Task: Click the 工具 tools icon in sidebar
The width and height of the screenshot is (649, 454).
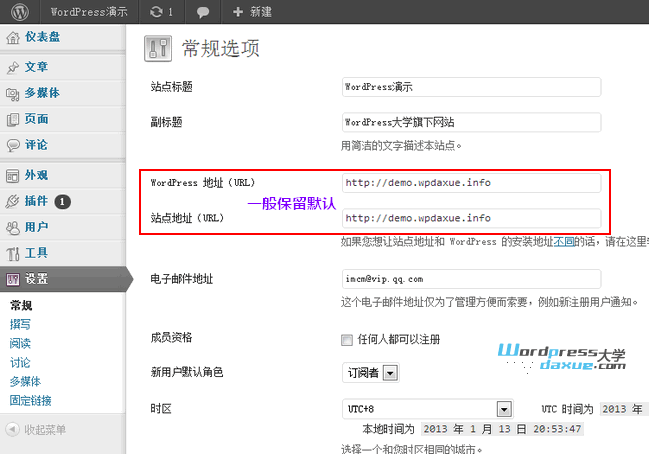Action: tap(13, 252)
